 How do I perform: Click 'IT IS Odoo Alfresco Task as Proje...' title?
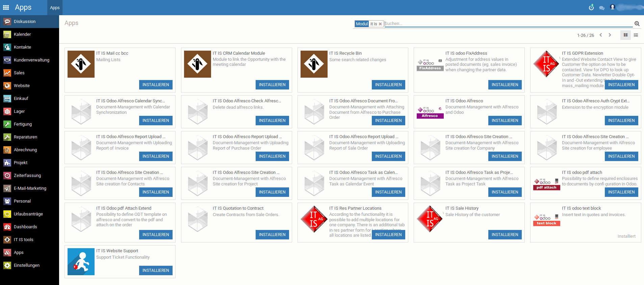pyautogui.click(x=479, y=173)
